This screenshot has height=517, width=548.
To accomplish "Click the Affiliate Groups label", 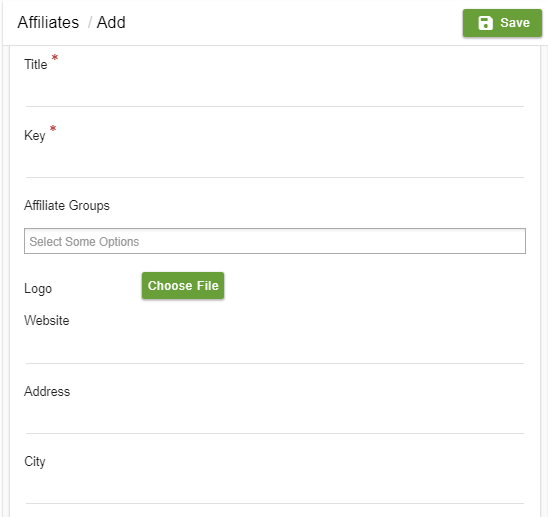I will [x=67, y=206].
